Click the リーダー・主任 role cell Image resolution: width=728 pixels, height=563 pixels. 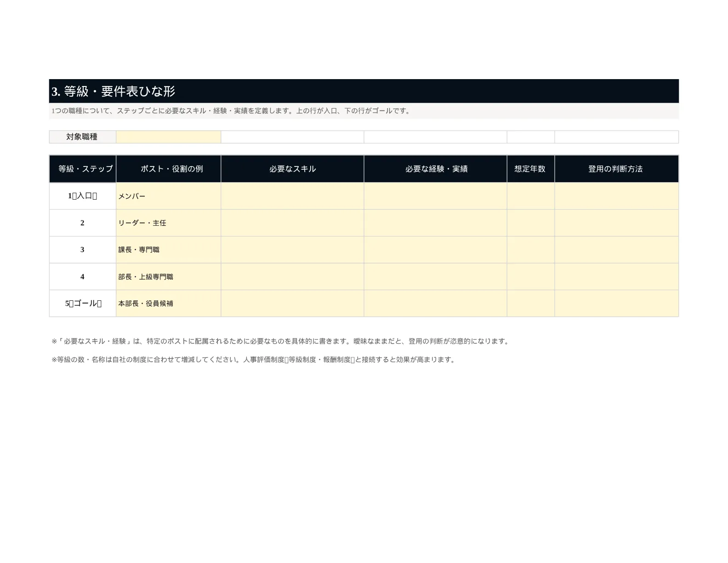(x=168, y=223)
